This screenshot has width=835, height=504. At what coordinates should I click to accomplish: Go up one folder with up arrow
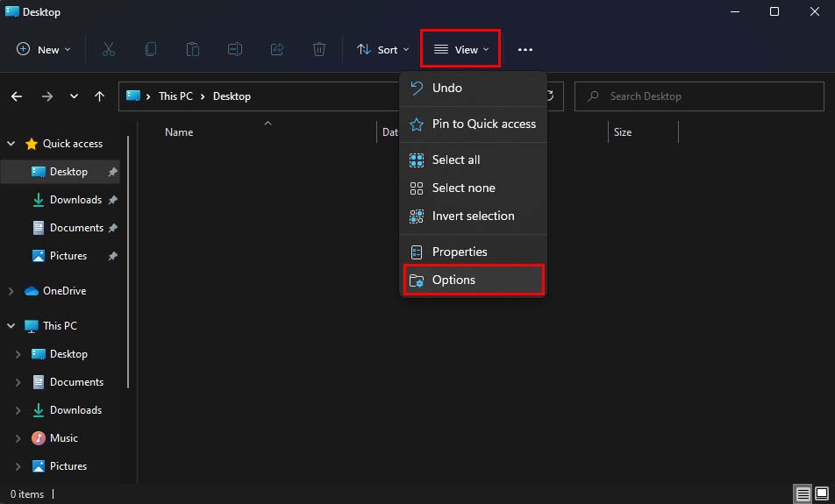(x=100, y=96)
